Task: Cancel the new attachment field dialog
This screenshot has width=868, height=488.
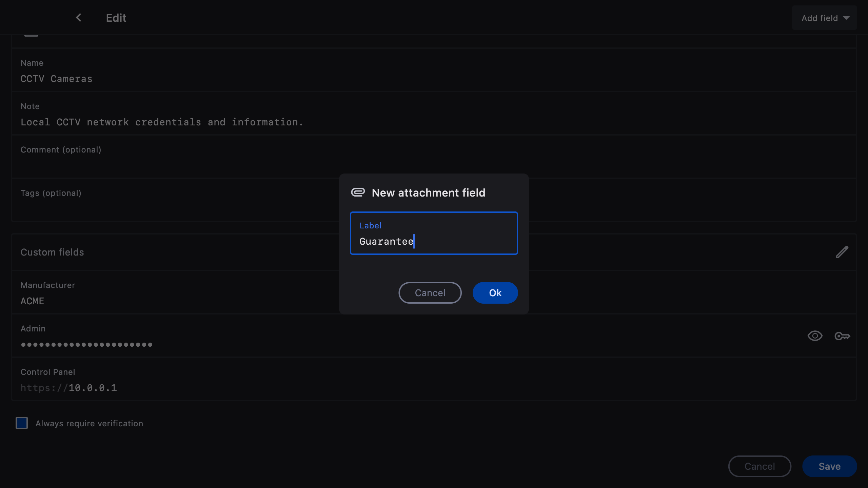Action: point(430,293)
